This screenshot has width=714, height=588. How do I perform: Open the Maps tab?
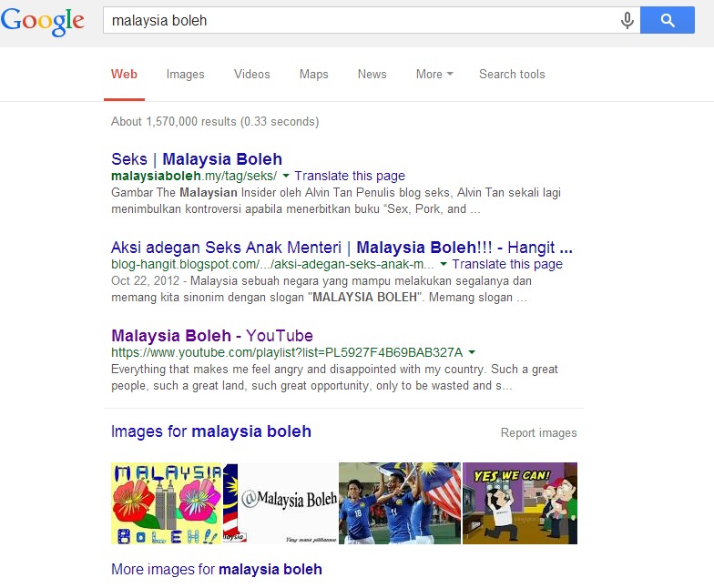point(313,75)
